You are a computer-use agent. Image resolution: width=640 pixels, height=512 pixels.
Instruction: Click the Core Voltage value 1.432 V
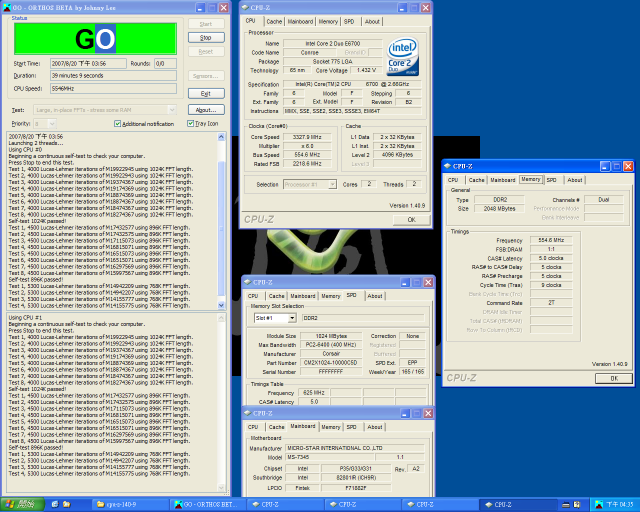(x=366, y=70)
